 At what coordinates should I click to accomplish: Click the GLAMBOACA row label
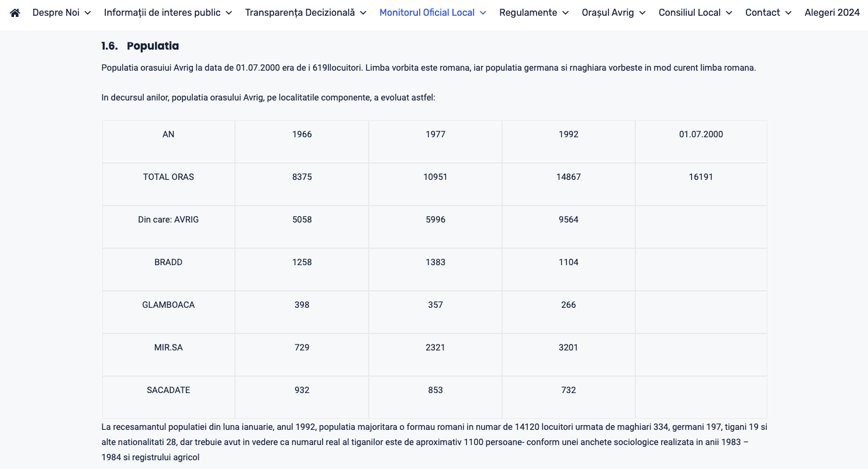(168, 305)
